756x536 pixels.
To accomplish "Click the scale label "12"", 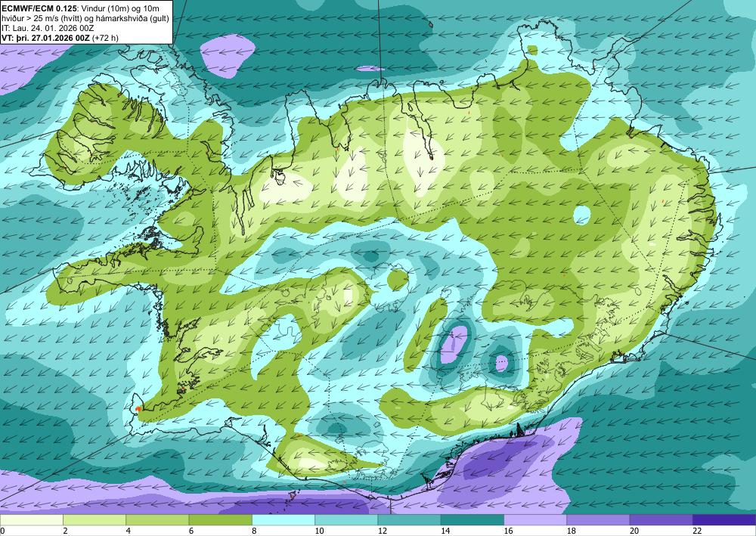I will [x=383, y=531].
